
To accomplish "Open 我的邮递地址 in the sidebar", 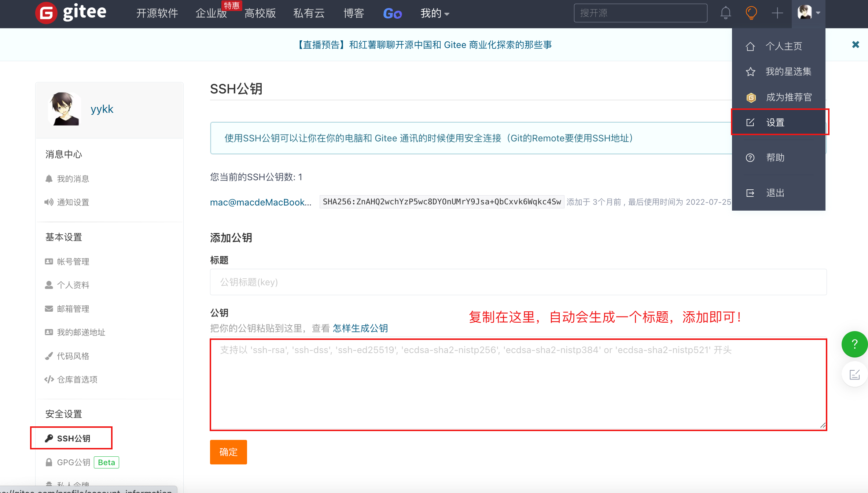I will (x=81, y=332).
